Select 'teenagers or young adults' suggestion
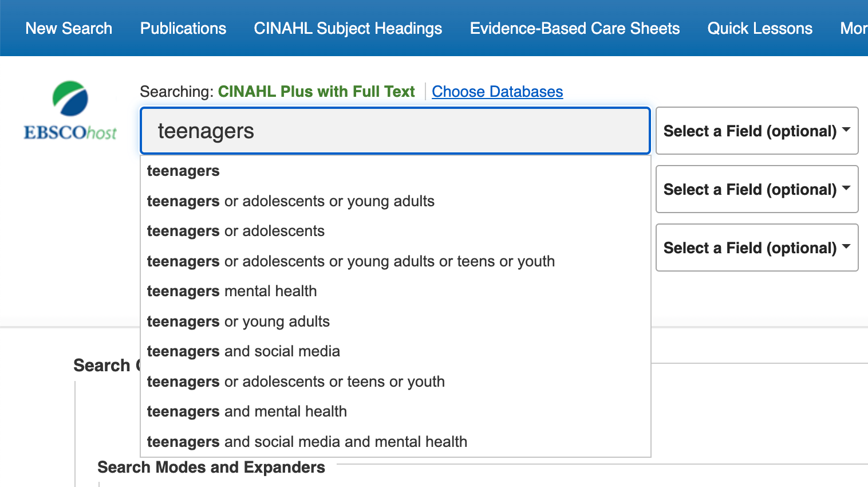This screenshot has width=868, height=487. [395, 321]
